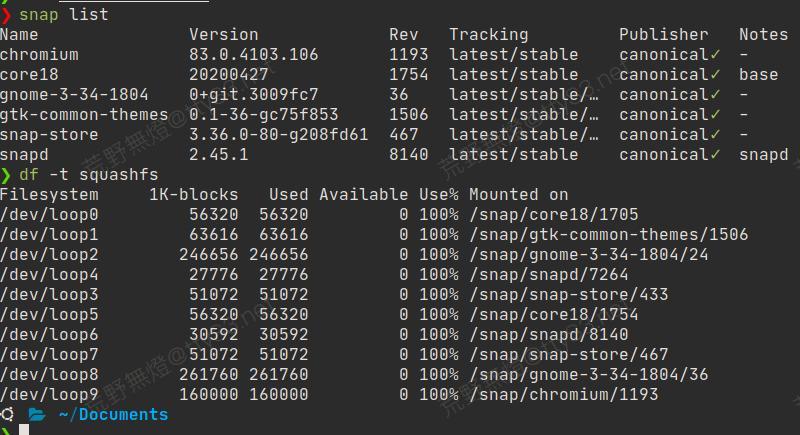Click the Tracking column header
The height and width of the screenshot is (435, 800).
pyautogui.click(x=488, y=35)
